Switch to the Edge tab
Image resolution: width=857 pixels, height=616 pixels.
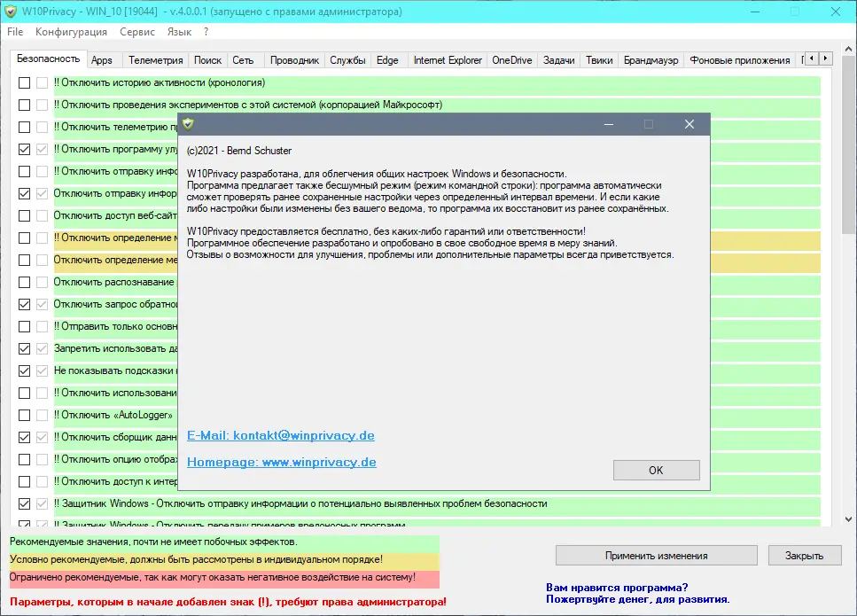387,60
